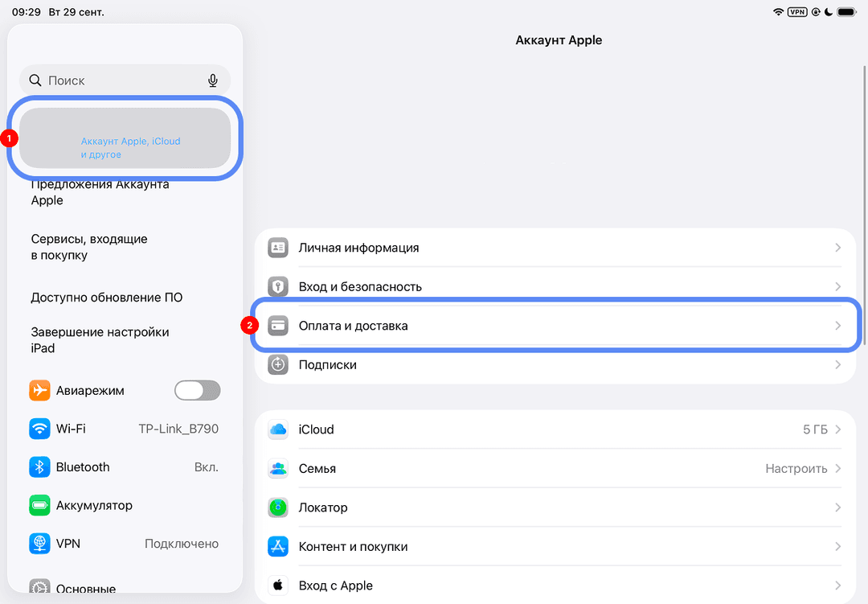Open the Оплата и доставка row label

pyautogui.click(x=353, y=326)
